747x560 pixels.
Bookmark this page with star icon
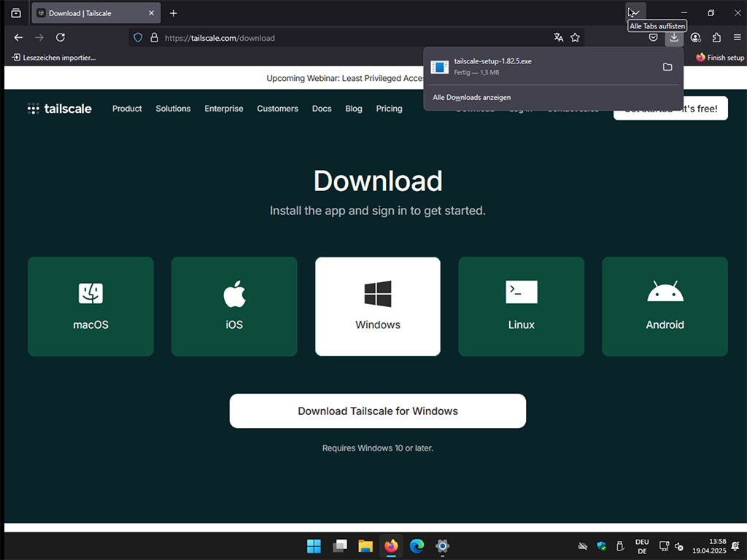point(575,37)
